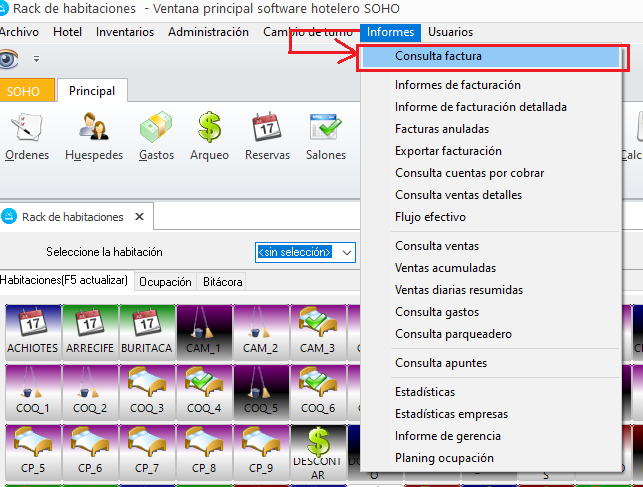The height and width of the screenshot is (487, 643).
Task: Expand the room selection dropdown
Action: (346, 253)
